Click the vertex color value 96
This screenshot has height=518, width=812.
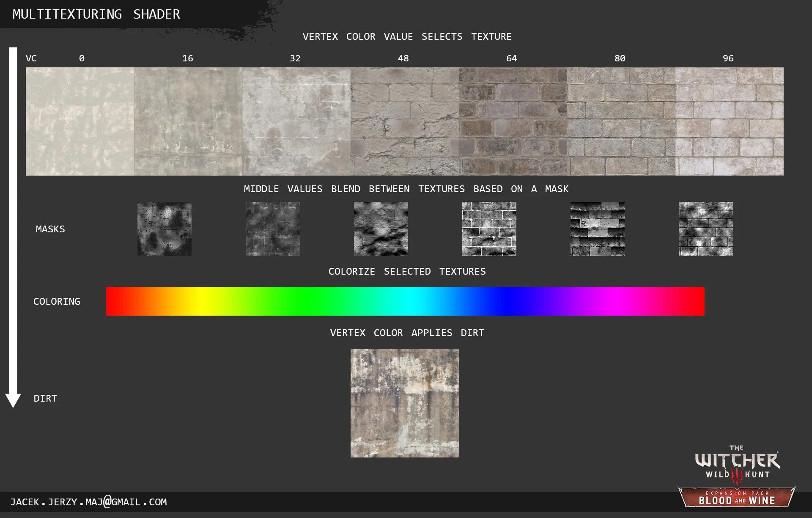[x=728, y=58]
